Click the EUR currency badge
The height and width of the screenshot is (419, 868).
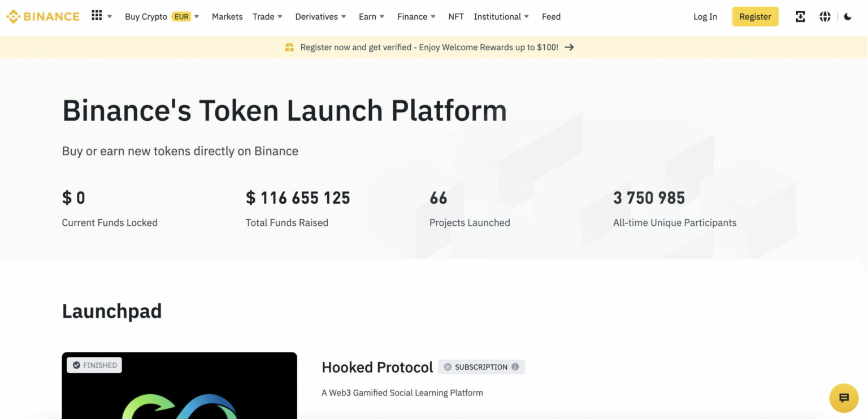coord(181,16)
